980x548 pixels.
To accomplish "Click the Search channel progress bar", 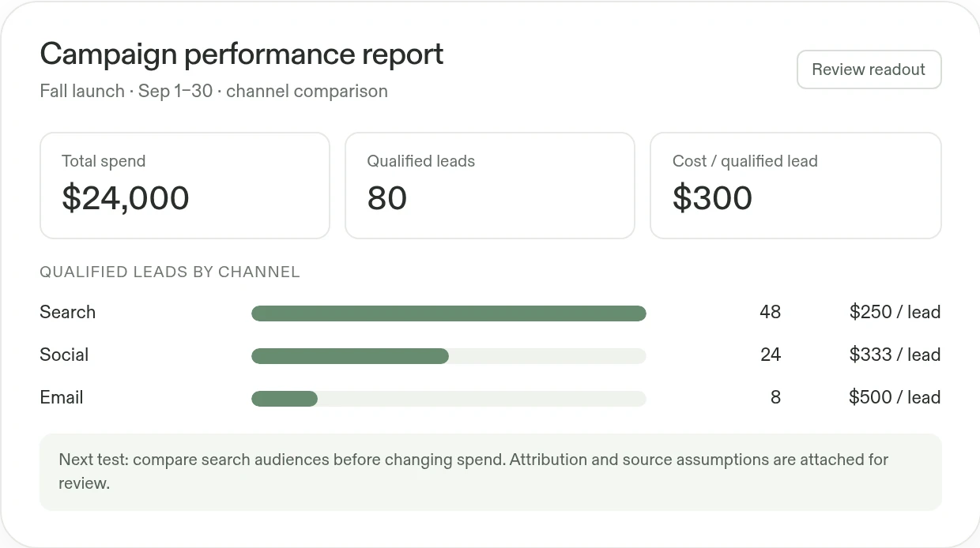I will tap(449, 313).
